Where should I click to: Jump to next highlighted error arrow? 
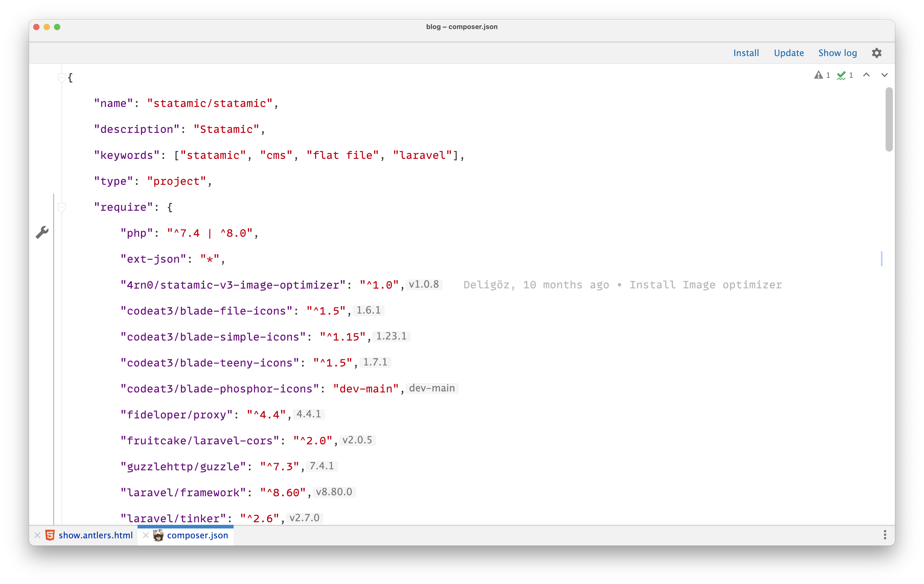click(884, 75)
